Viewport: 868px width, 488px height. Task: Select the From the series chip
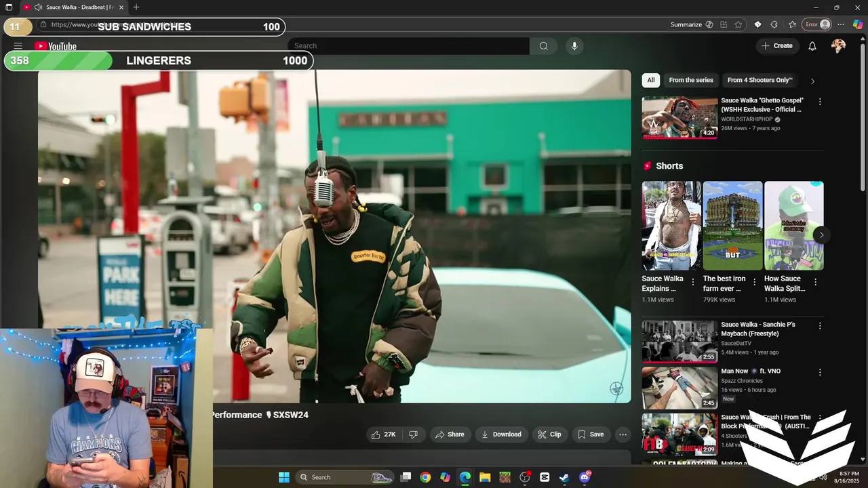[691, 80]
